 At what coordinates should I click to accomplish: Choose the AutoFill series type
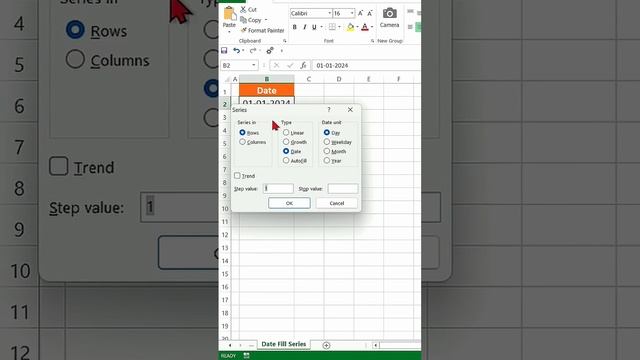pyautogui.click(x=286, y=161)
